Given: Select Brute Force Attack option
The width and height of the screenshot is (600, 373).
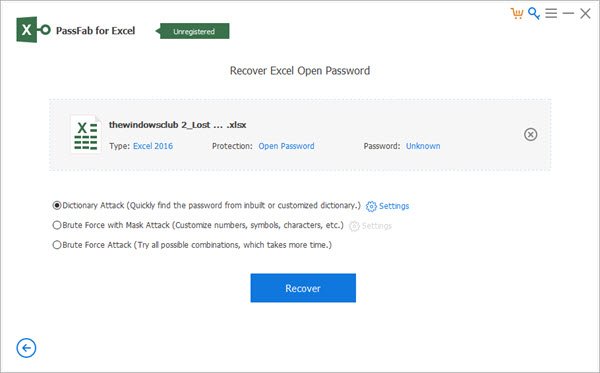Looking at the screenshot, I should [x=57, y=245].
